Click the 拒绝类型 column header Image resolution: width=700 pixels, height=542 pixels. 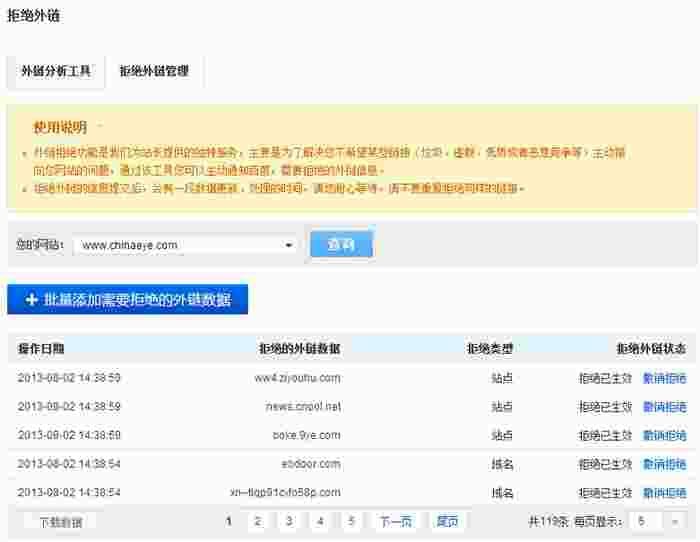[490, 348]
